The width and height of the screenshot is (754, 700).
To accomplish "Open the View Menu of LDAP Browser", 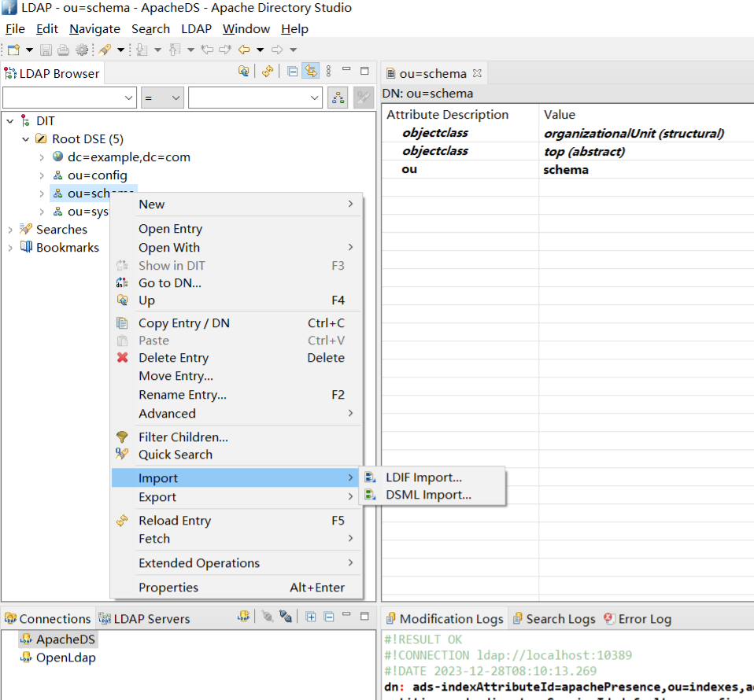I will pyautogui.click(x=329, y=72).
